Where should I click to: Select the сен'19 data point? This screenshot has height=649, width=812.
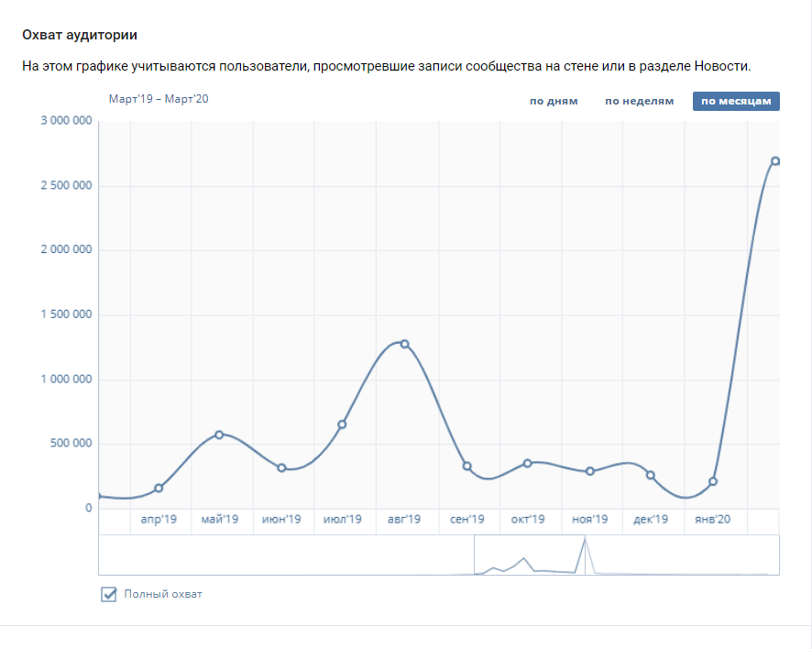pyautogui.click(x=466, y=466)
